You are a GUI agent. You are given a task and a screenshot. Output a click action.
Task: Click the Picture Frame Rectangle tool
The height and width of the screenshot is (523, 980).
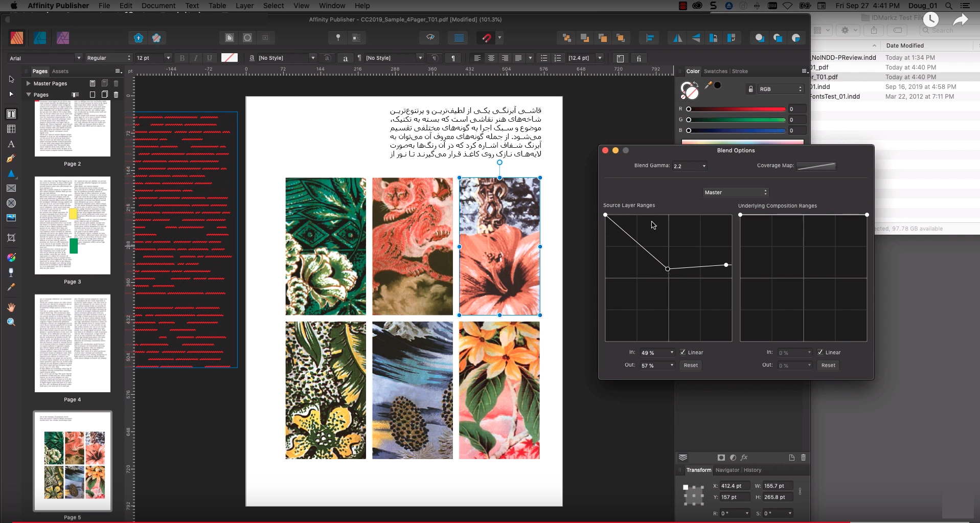click(11, 189)
